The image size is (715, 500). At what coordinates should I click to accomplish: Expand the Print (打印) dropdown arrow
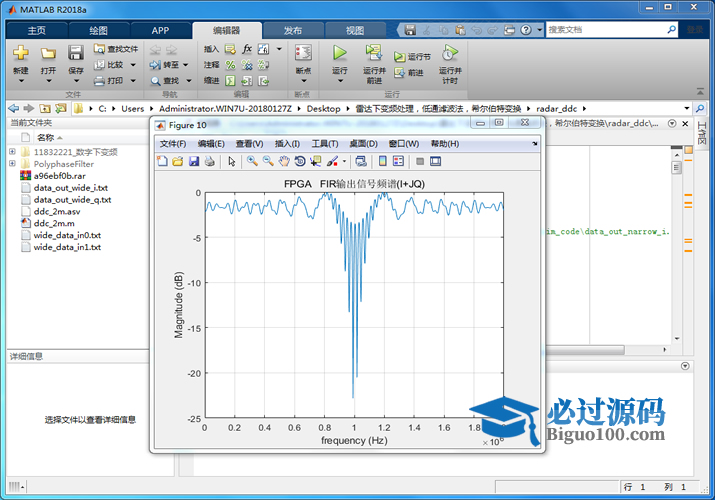133,81
